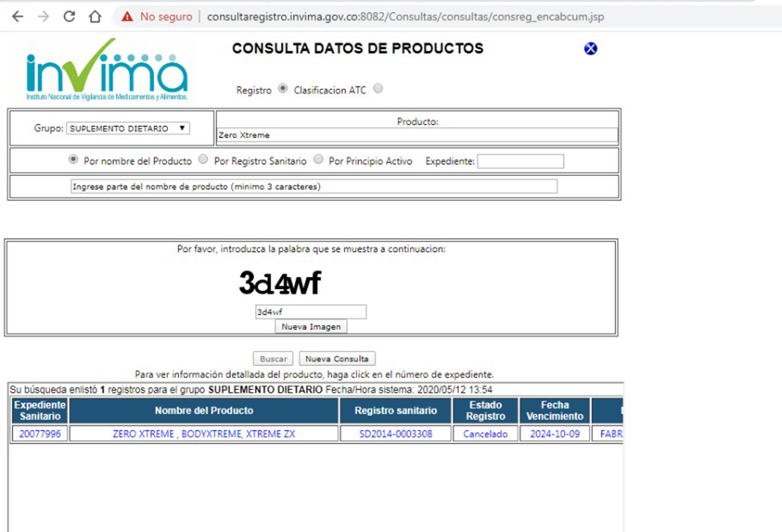Click the 'No seguro' security label
This screenshot has width=782, height=532.
(x=166, y=17)
